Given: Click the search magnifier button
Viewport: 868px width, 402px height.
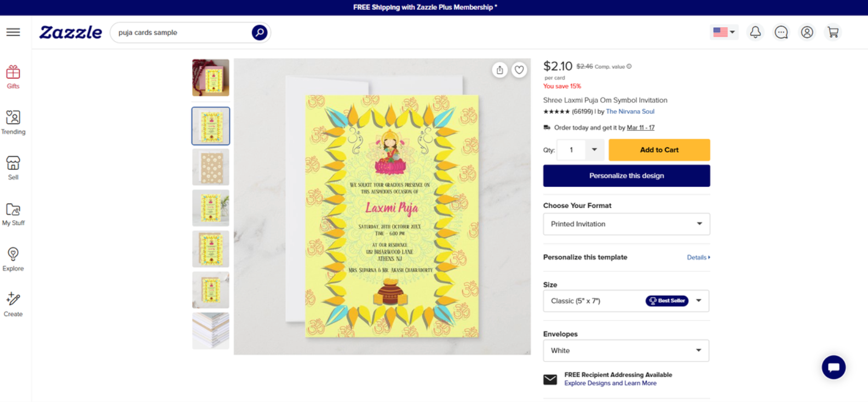Looking at the screenshot, I should [259, 32].
